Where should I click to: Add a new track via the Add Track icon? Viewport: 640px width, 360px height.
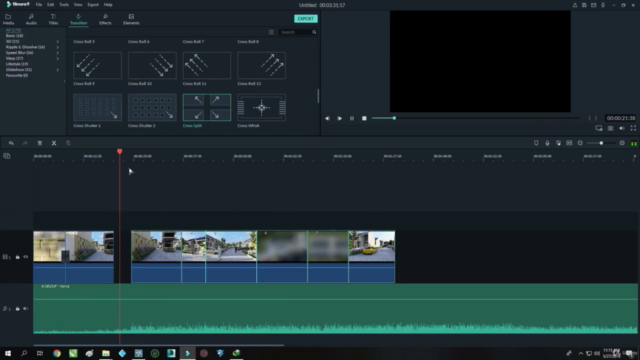tap(7, 156)
